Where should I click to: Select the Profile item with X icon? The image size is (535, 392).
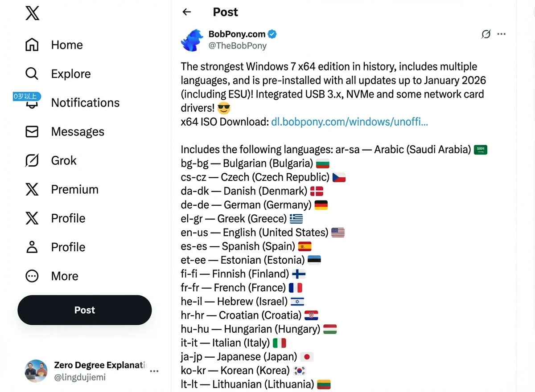pos(32,218)
